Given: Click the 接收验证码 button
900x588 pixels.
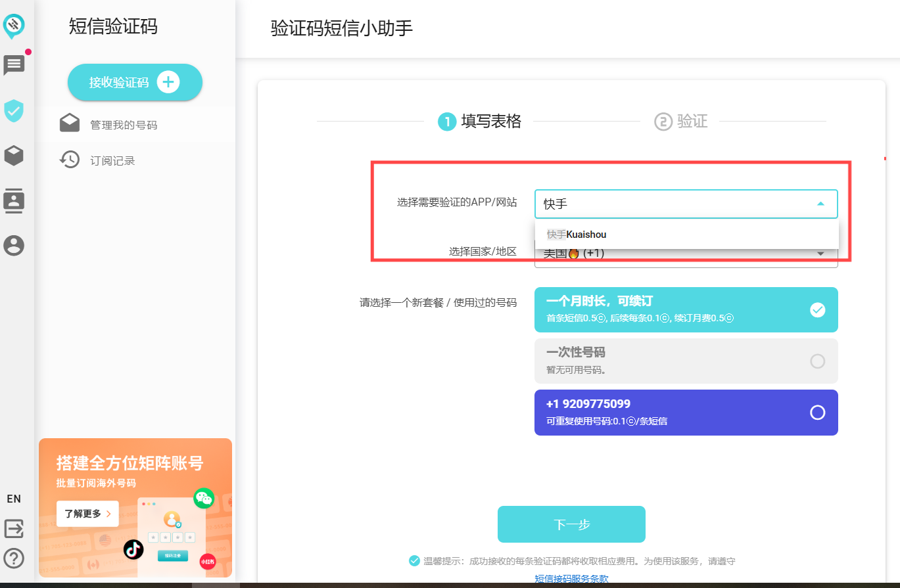Looking at the screenshot, I should 135,82.
